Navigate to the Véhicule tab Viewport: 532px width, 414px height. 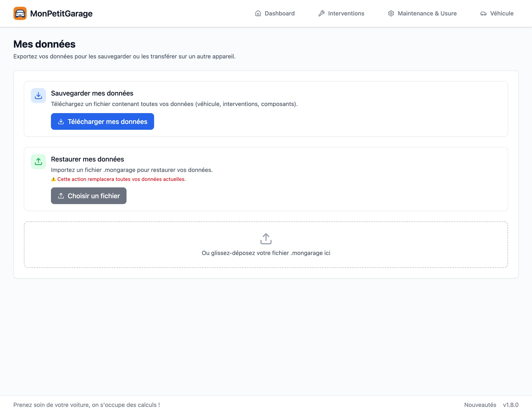tap(502, 13)
